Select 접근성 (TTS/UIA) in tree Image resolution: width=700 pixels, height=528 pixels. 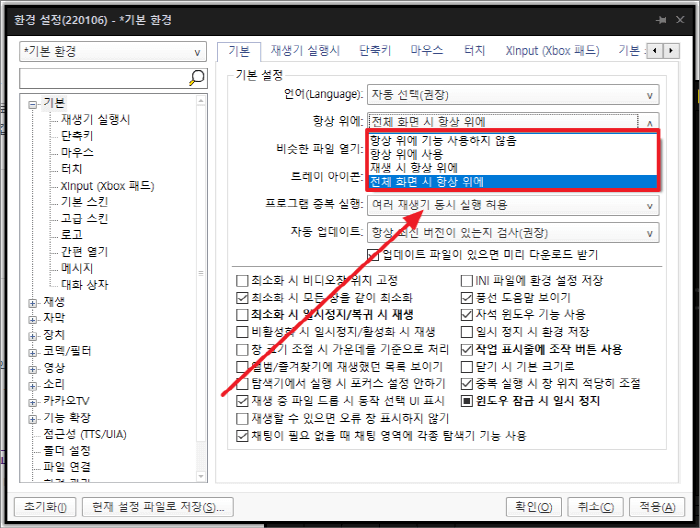pyautogui.click(x=85, y=434)
